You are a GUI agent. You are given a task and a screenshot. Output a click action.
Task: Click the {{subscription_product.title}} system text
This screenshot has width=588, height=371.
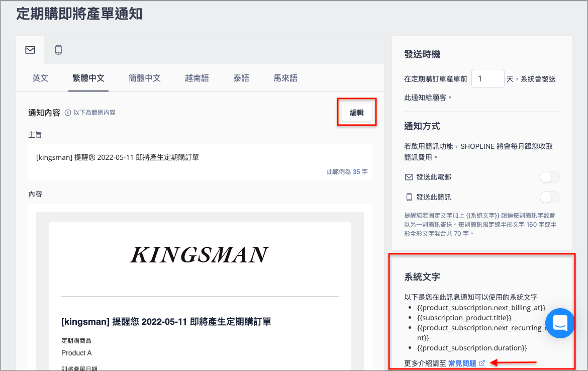pyautogui.click(x=464, y=318)
